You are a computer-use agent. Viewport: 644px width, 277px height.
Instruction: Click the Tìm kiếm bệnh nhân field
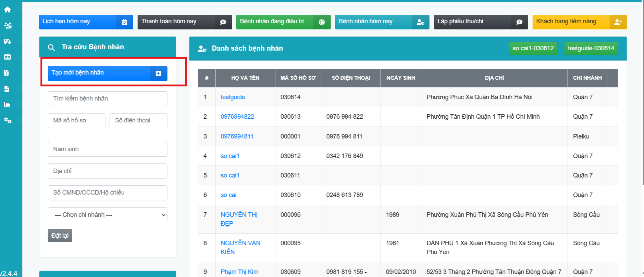click(108, 99)
